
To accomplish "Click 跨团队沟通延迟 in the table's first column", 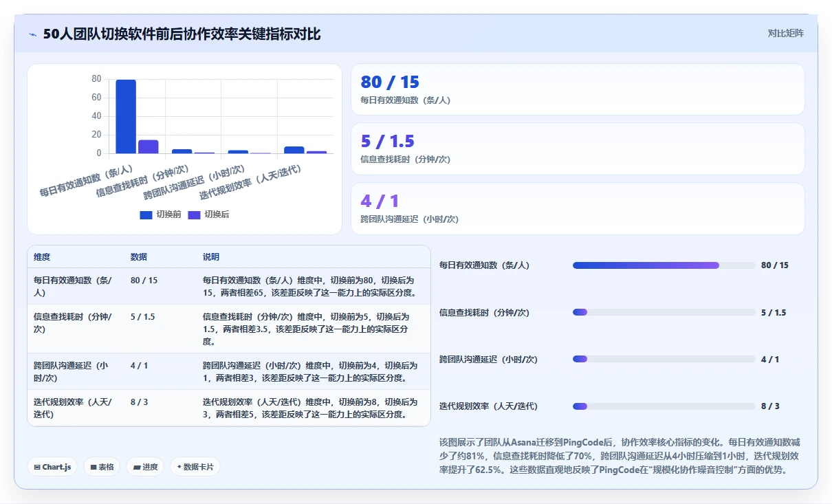I will pyautogui.click(x=73, y=372).
